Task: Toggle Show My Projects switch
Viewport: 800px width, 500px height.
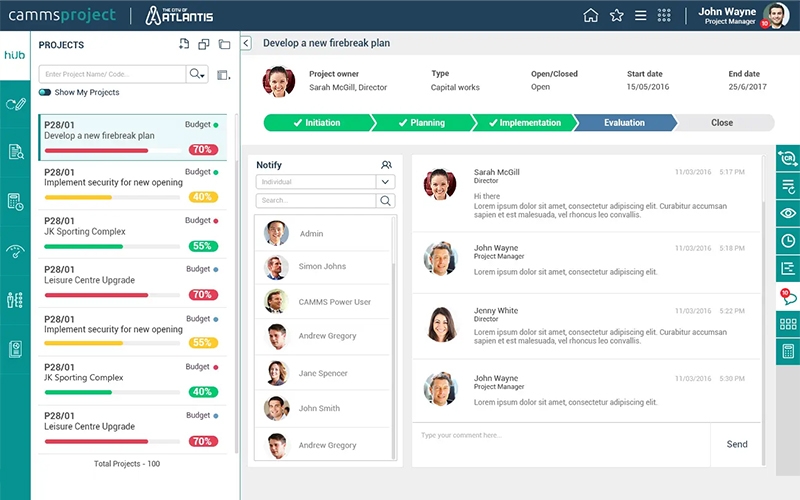Action: [45, 92]
